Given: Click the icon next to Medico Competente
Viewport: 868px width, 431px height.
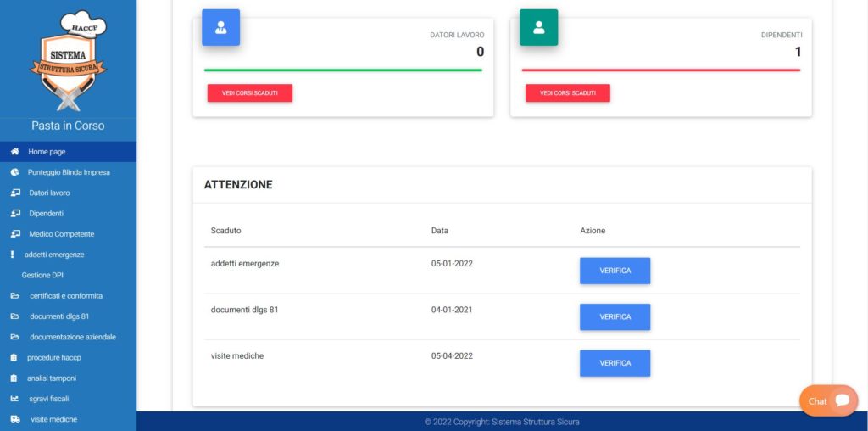Looking at the screenshot, I should point(15,234).
